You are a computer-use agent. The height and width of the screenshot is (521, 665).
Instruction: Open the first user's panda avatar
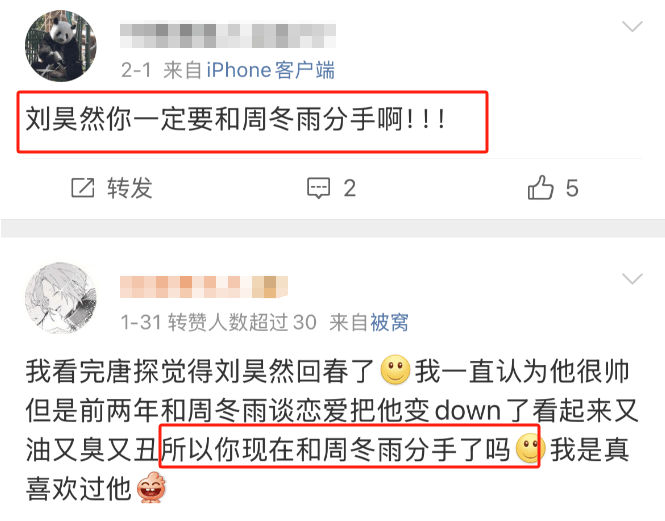tap(61, 46)
